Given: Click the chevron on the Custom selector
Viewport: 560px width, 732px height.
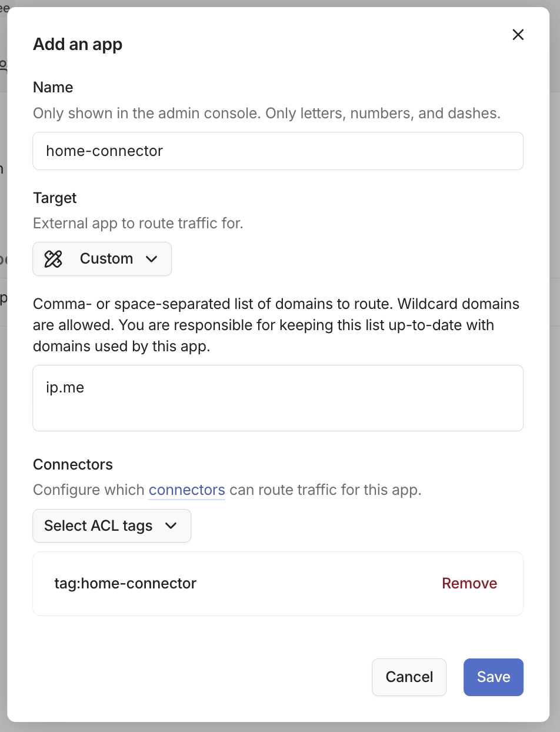Looking at the screenshot, I should 152,259.
